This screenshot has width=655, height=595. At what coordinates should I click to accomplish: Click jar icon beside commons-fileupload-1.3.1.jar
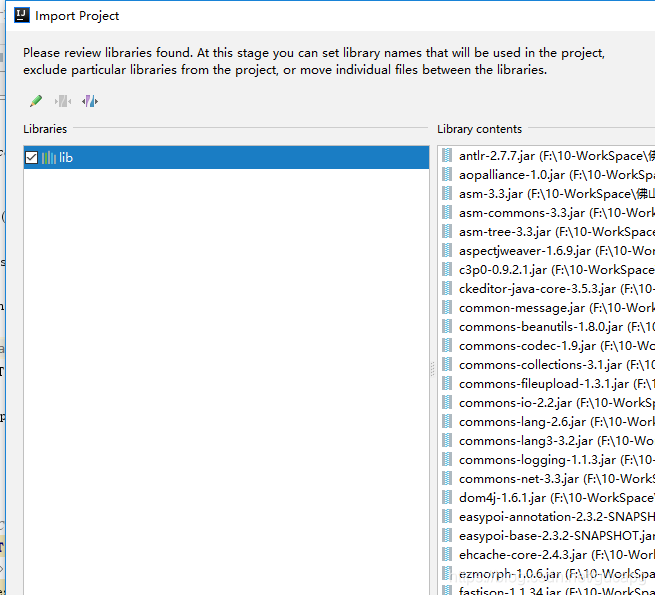point(447,384)
